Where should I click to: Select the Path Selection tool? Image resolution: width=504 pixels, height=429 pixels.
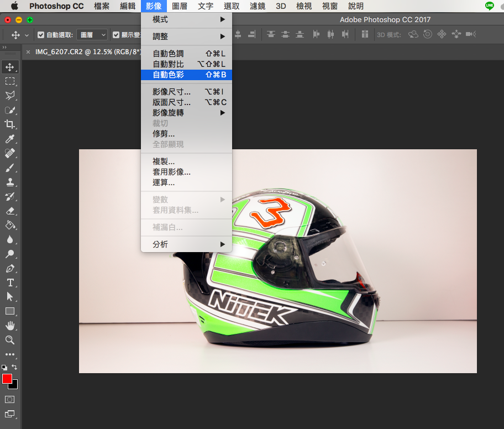(x=9, y=297)
